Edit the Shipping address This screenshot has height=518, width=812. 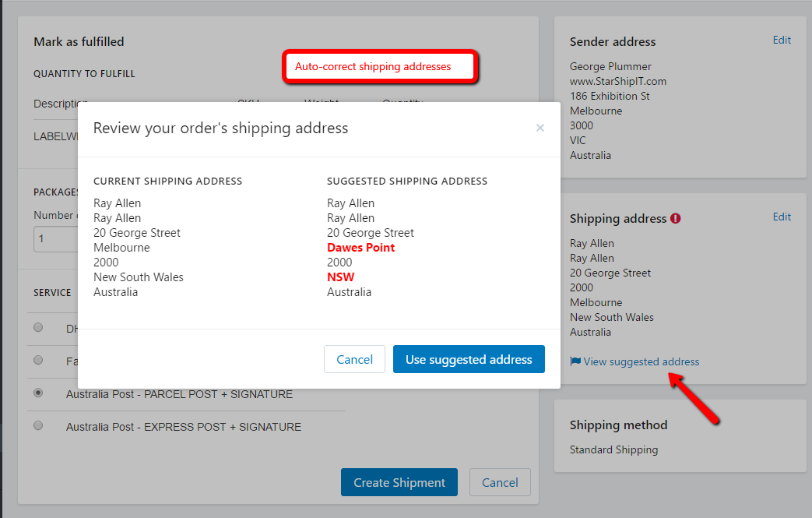click(782, 217)
